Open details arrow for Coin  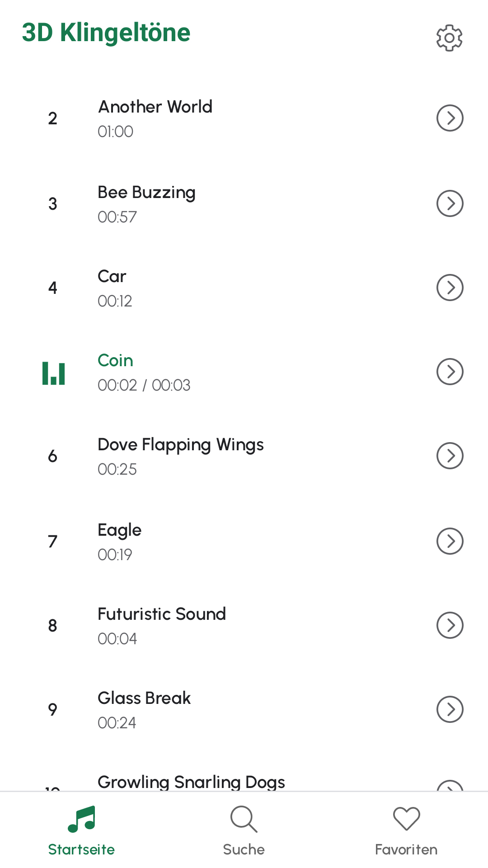coord(450,372)
